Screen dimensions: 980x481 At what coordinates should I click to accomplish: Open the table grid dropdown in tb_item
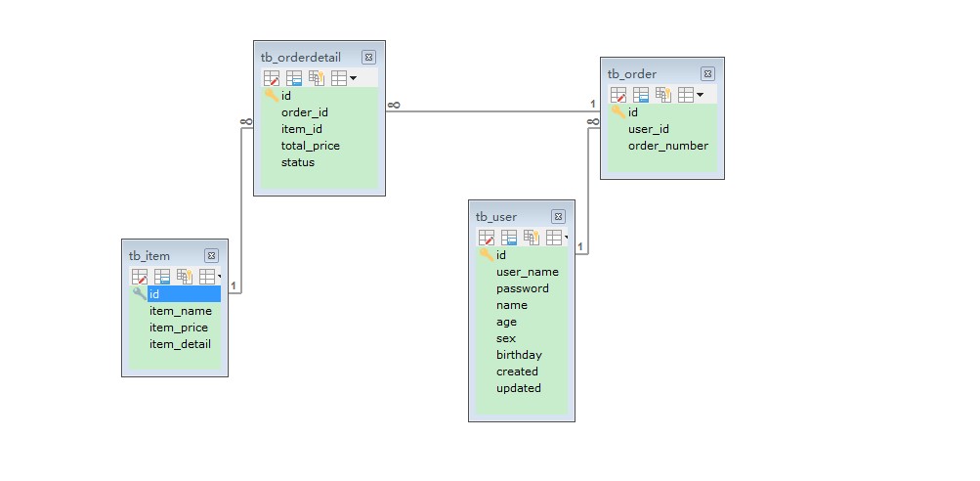pyautogui.click(x=210, y=277)
